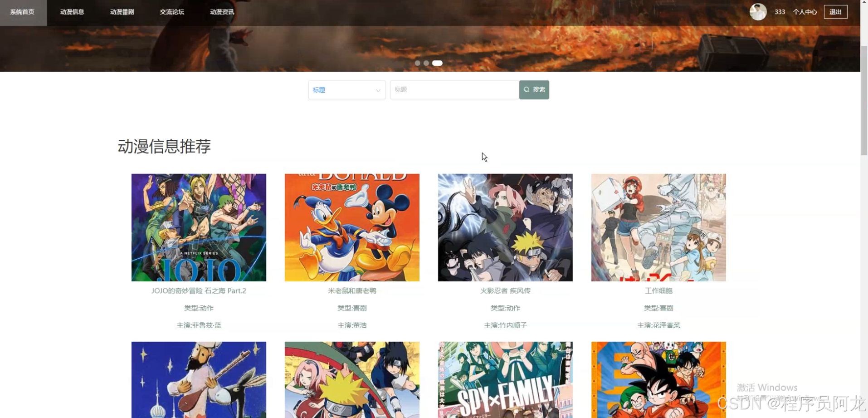The image size is (868, 418).
Task: Open the Dragon Ball poster thumbnail
Action: 658,380
